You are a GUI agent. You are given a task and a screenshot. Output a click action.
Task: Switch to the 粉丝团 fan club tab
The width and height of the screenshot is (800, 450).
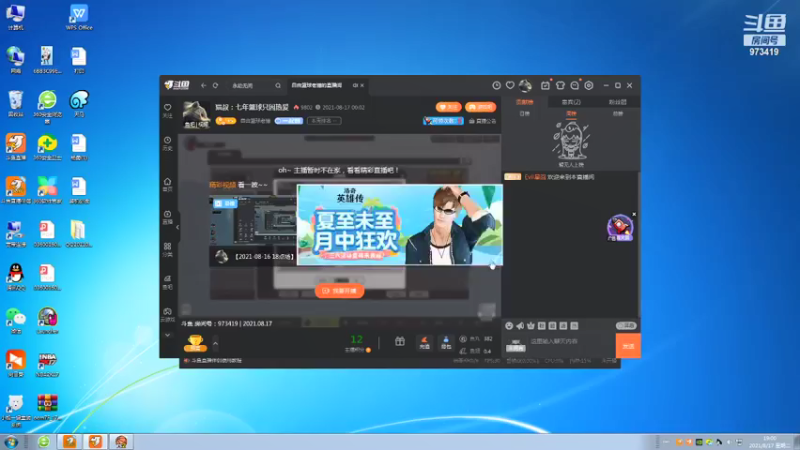[617, 102]
